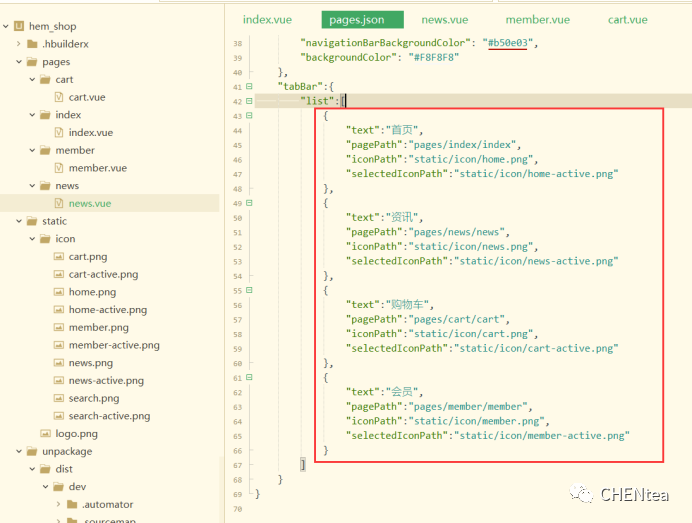Open cart-active.png in the file tree

(103, 274)
